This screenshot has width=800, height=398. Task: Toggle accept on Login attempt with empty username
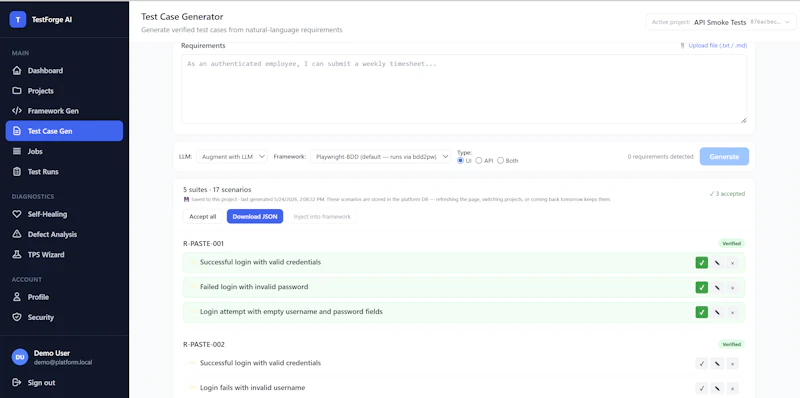tap(702, 312)
